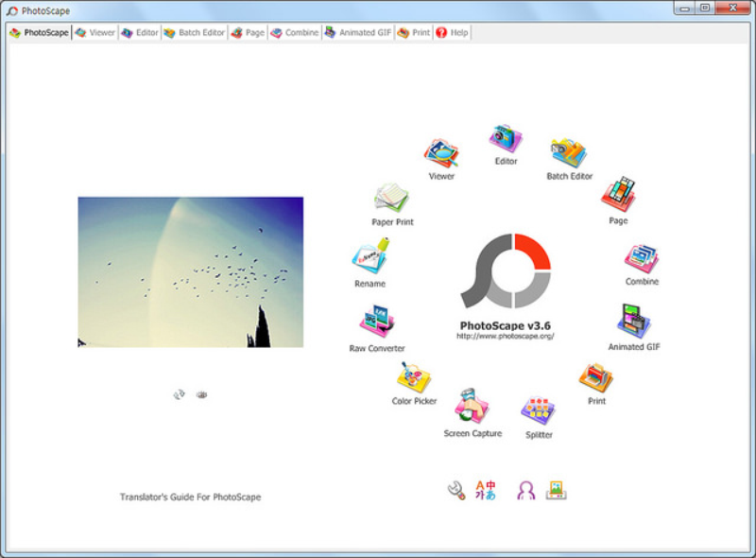756x558 pixels.
Task: Switch to the Batch Editor tab
Action: pos(193,31)
